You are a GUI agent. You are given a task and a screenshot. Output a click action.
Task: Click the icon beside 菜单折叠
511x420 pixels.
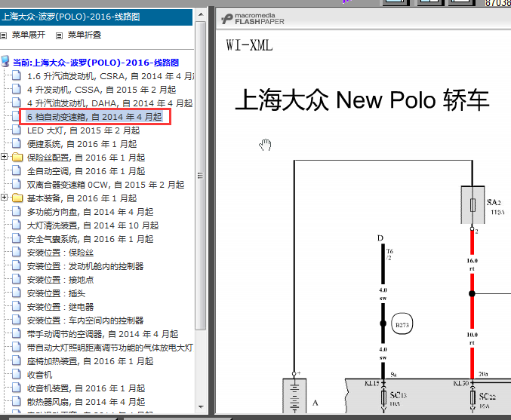59,35
